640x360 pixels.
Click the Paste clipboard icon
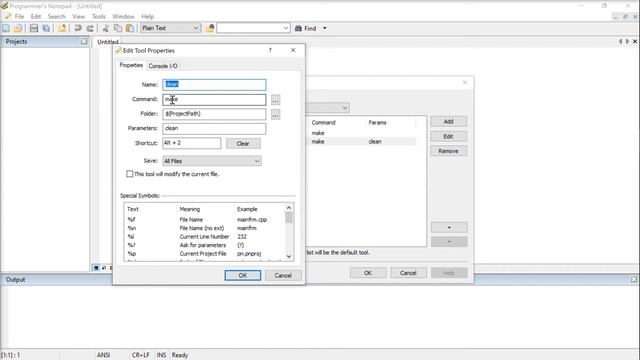(x=130, y=28)
